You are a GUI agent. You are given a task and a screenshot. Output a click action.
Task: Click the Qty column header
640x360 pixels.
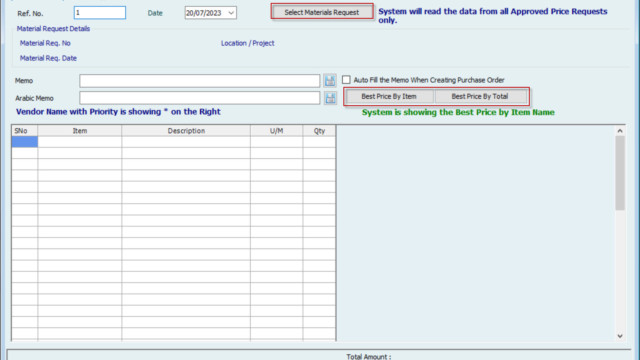[319, 131]
